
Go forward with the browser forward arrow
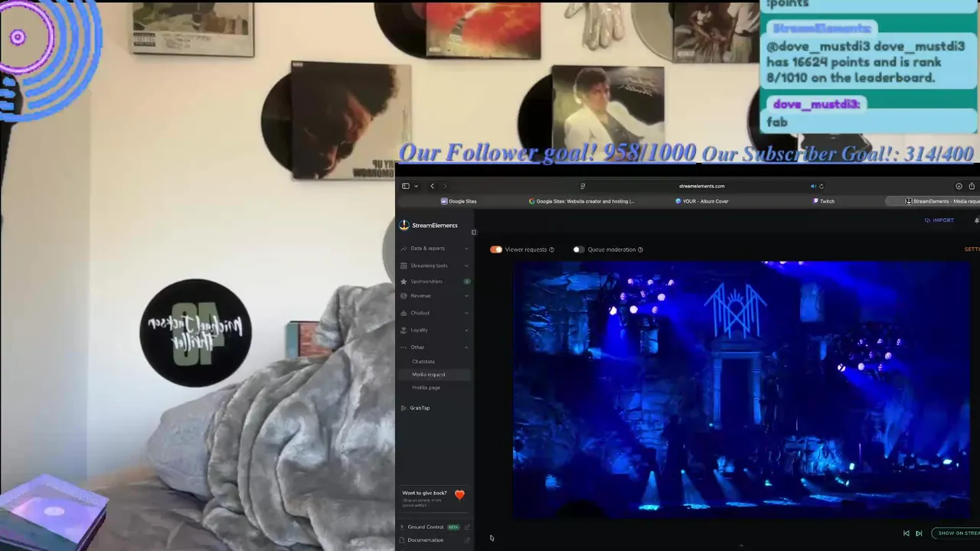(x=445, y=186)
